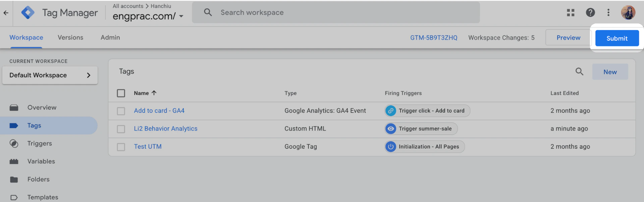
Task: Click the Last Edited column header
Action: (565, 93)
